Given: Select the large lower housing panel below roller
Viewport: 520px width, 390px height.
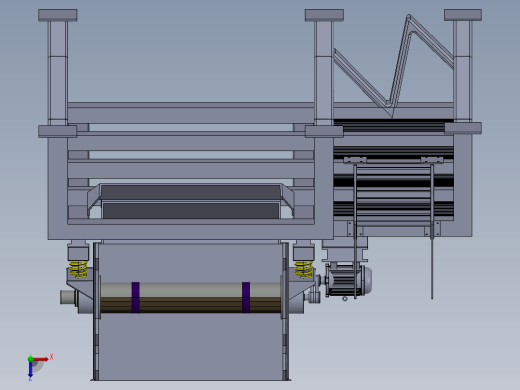Looking at the screenshot, I should coord(191,347).
